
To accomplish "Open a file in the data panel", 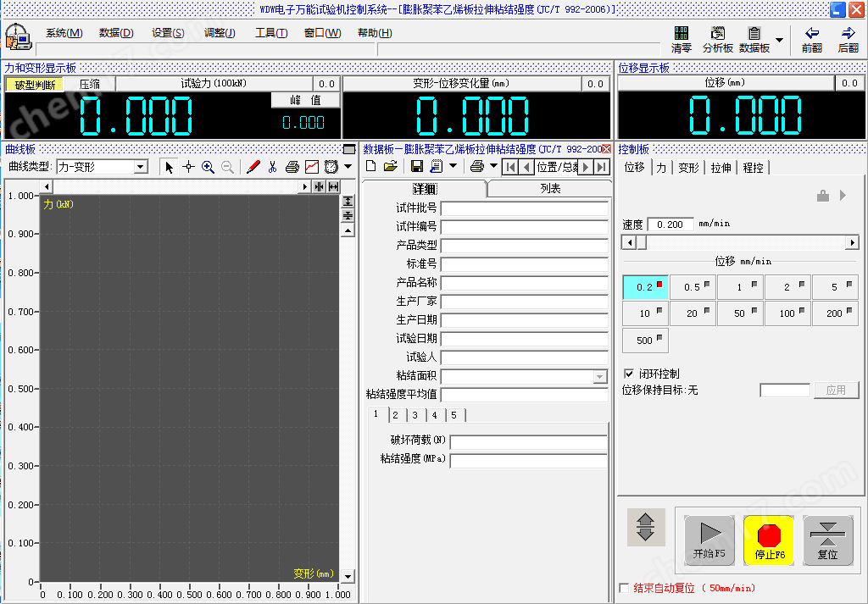I will 391,166.
